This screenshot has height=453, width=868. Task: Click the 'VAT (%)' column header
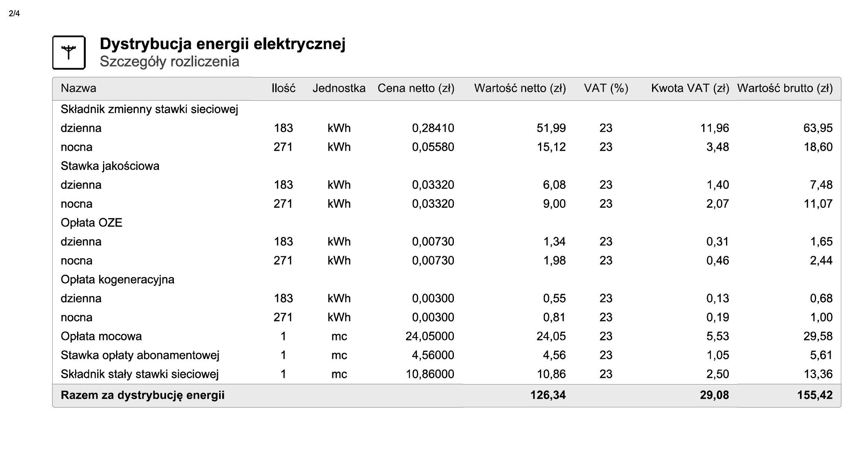(606, 88)
